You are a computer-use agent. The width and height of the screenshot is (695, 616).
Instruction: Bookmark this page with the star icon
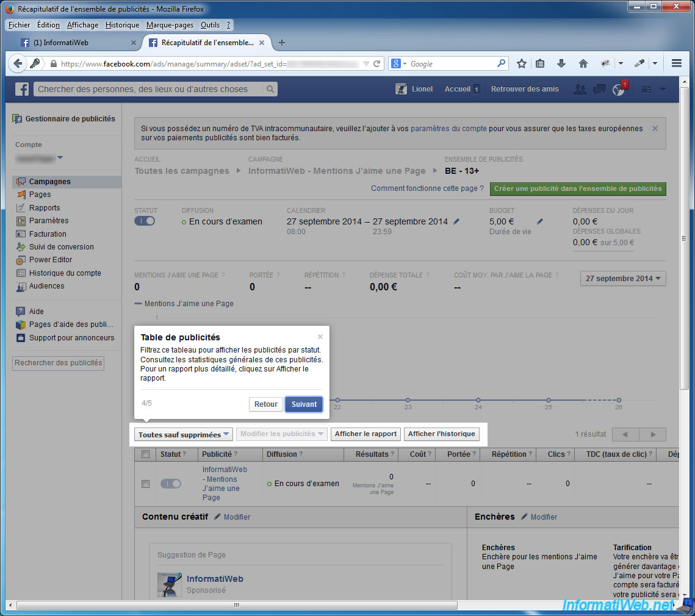(521, 63)
